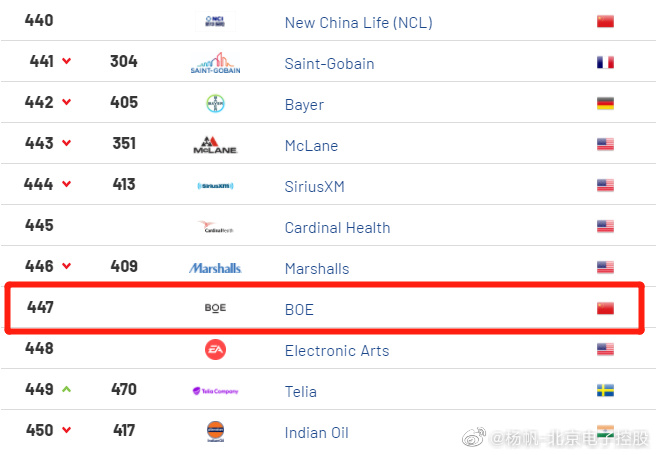This screenshot has width=656, height=455.
Task: Click the red down arrow at rank 441
Action: click(67, 61)
